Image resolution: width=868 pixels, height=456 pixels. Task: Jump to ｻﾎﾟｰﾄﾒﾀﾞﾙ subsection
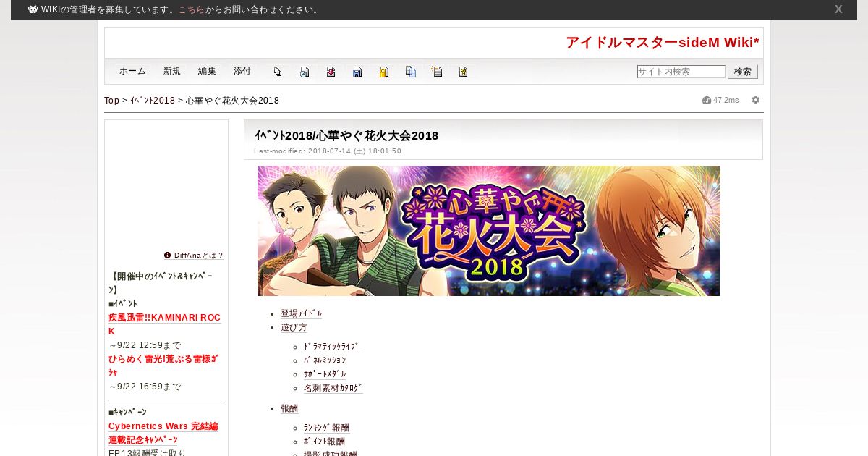coord(325,374)
